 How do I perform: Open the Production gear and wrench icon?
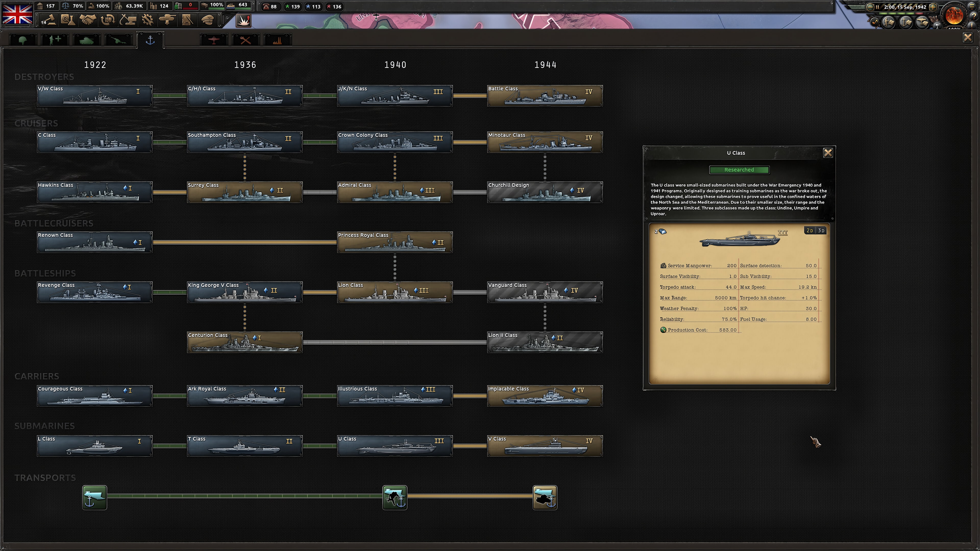click(x=147, y=20)
